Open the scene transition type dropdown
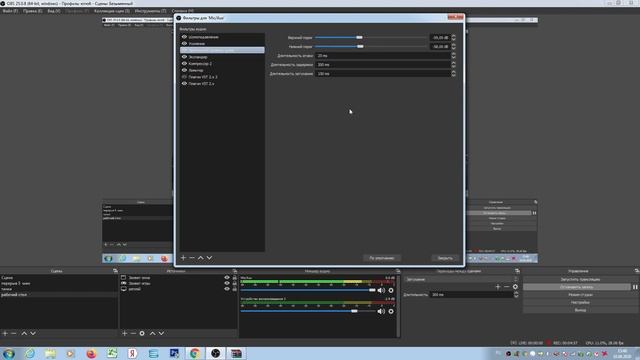The width and height of the screenshot is (640, 360). [x=461, y=279]
